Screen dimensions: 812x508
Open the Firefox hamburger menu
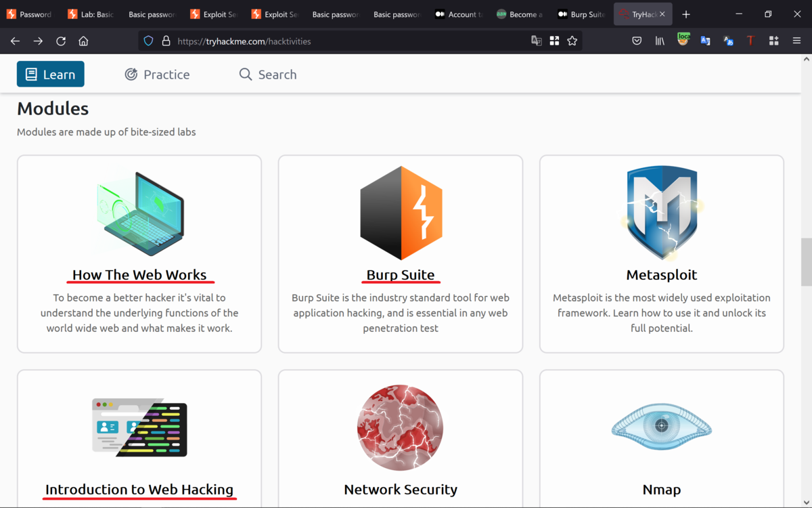click(796, 41)
